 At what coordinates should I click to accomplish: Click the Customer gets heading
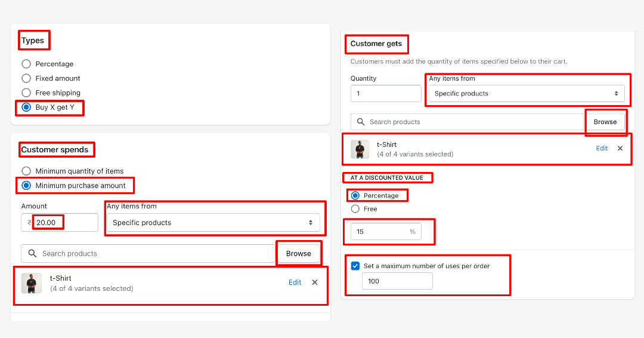376,44
